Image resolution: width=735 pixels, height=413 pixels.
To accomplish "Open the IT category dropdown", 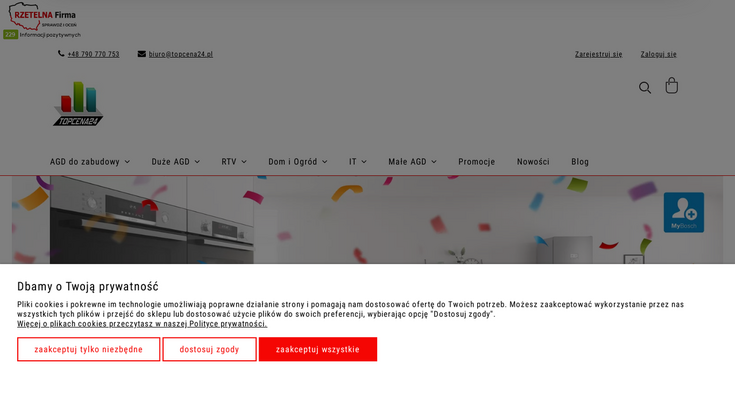I will [x=357, y=162].
